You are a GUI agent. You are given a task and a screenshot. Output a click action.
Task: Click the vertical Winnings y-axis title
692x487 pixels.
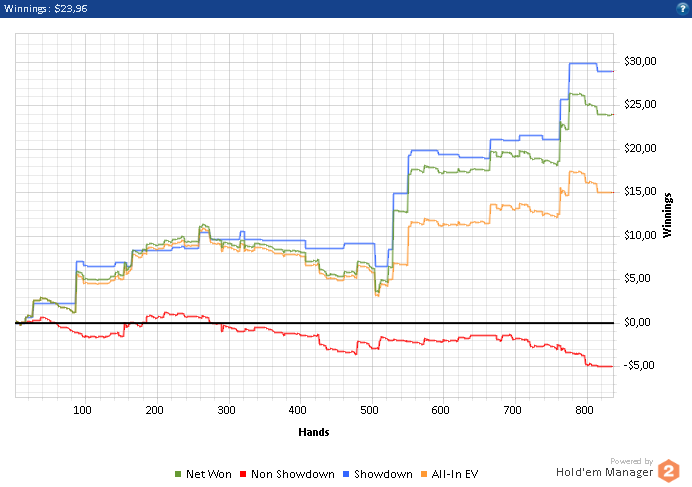pyautogui.click(x=667, y=215)
